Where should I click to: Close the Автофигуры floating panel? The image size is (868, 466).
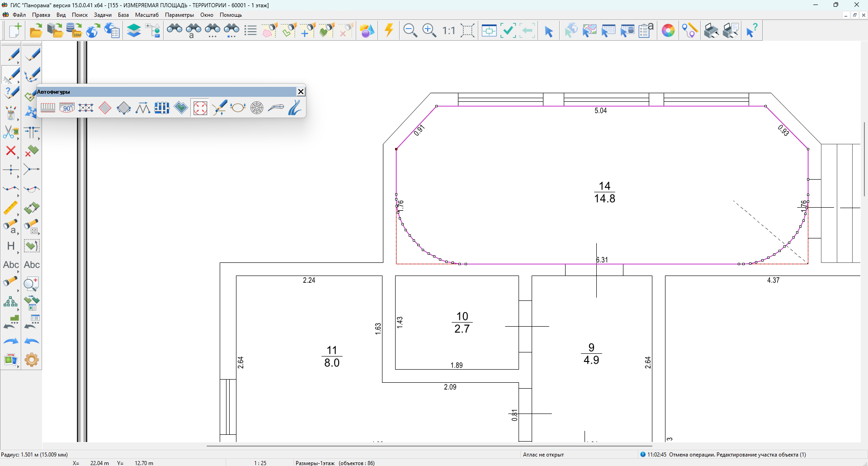coord(301,92)
